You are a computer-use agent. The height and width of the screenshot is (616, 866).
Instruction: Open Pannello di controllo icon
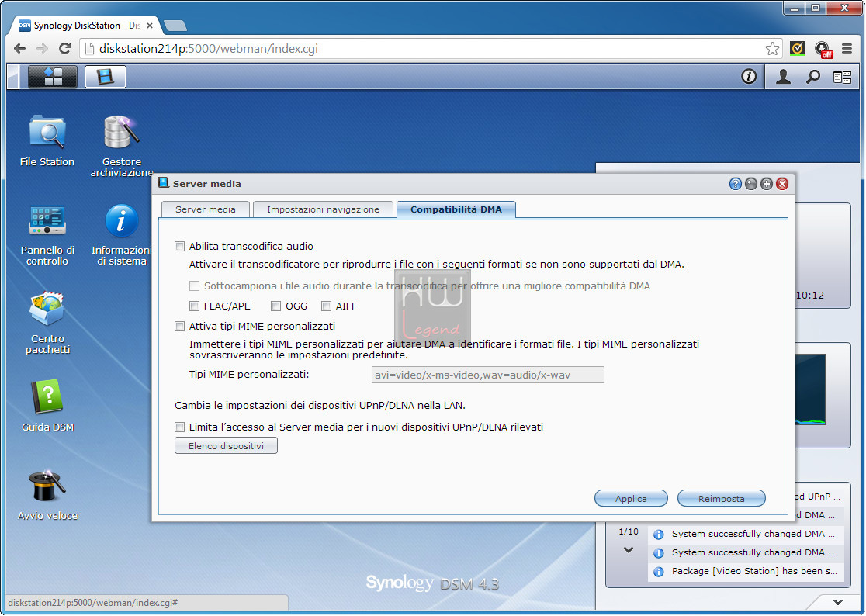47,235
